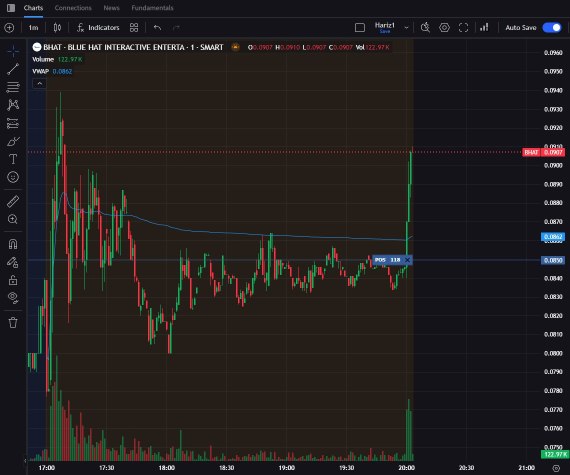This screenshot has width=570, height=475.
Task: Select the text annotation tool
Action: pyautogui.click(x=13, y=159)
